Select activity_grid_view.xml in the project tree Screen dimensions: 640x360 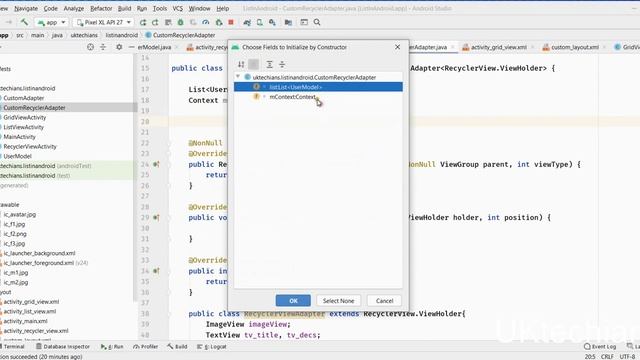(31, 302)
